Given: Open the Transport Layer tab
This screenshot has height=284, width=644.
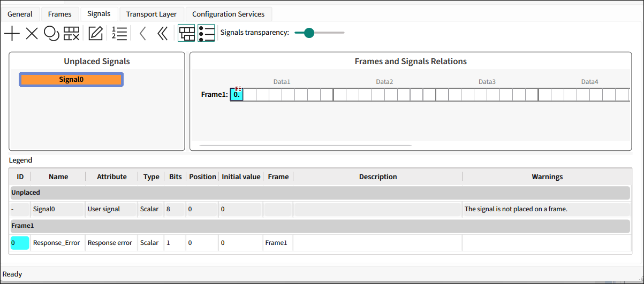Looking at the screenshot, I should (151, 14).
